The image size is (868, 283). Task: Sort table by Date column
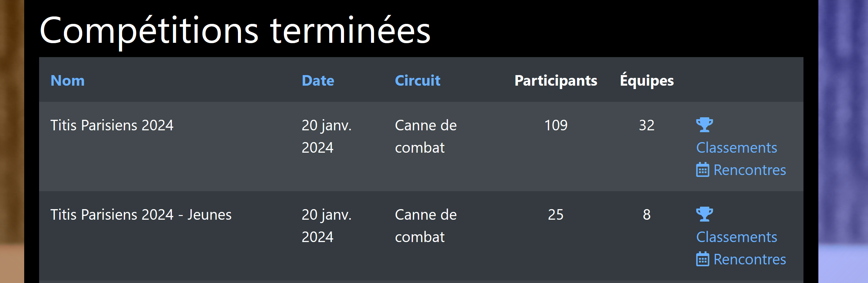(318, 80)
